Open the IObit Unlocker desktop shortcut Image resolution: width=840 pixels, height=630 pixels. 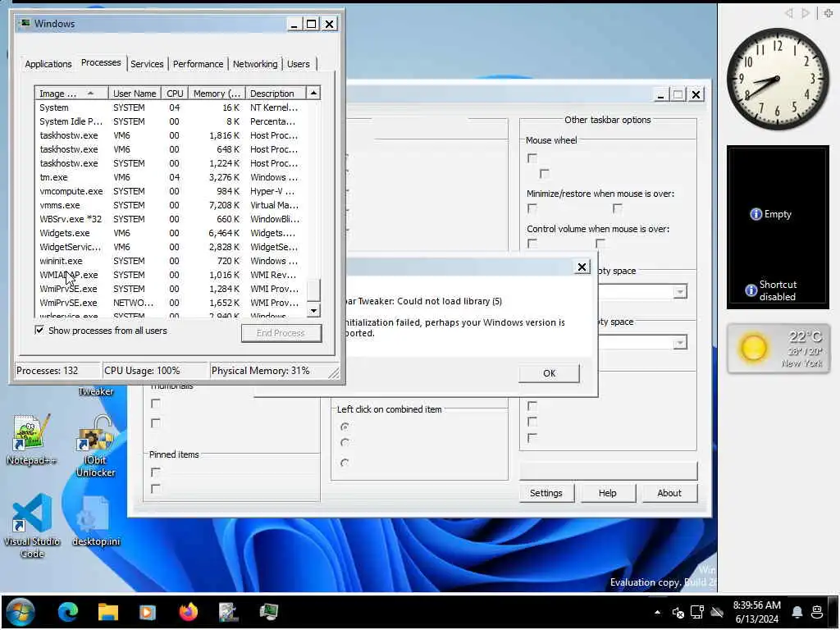[x=95, y=446]
